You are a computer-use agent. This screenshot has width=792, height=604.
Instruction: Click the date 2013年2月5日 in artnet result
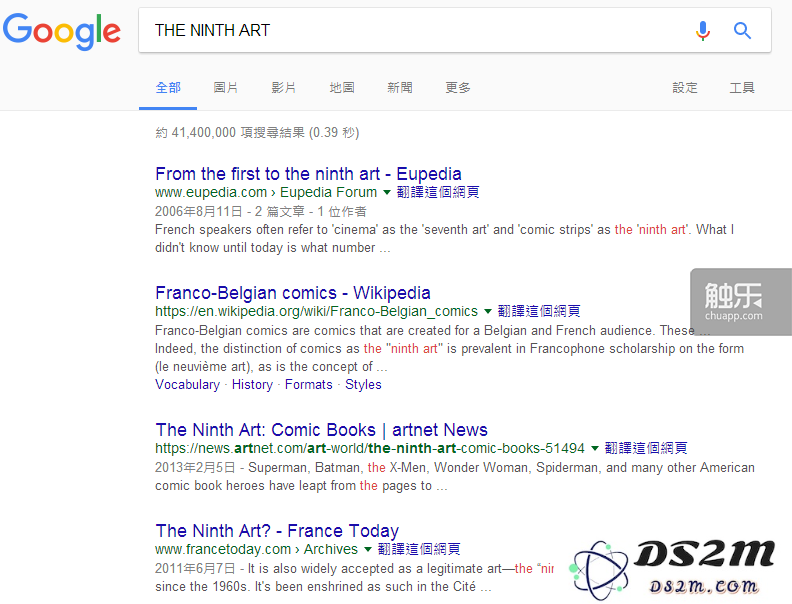point(195,468)
